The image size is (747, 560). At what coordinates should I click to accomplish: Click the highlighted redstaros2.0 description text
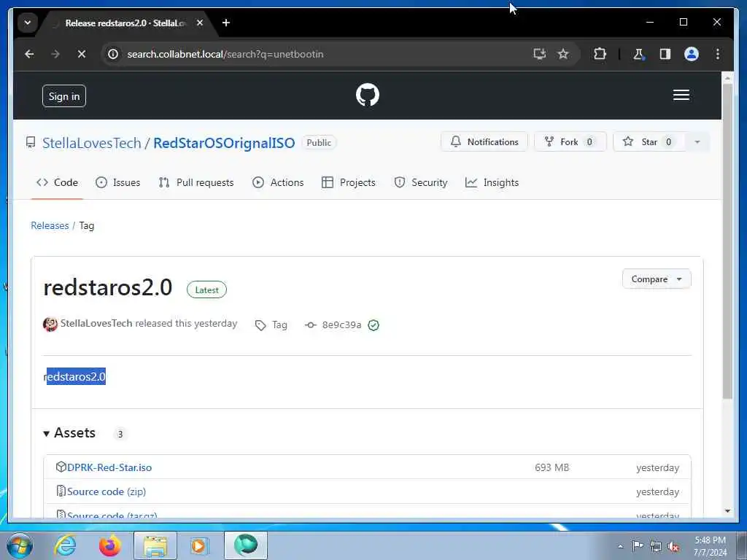point(75,376)
